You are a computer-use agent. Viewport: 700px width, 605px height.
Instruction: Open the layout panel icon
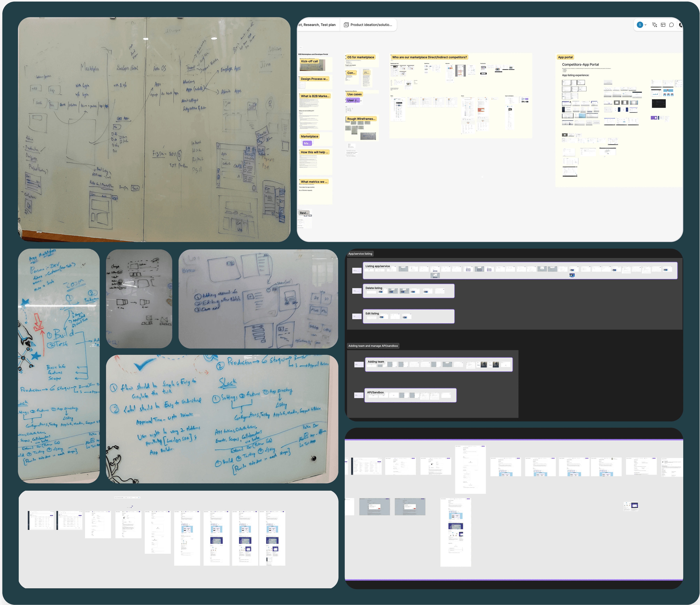pyautogui.click(x=663, y=25)
